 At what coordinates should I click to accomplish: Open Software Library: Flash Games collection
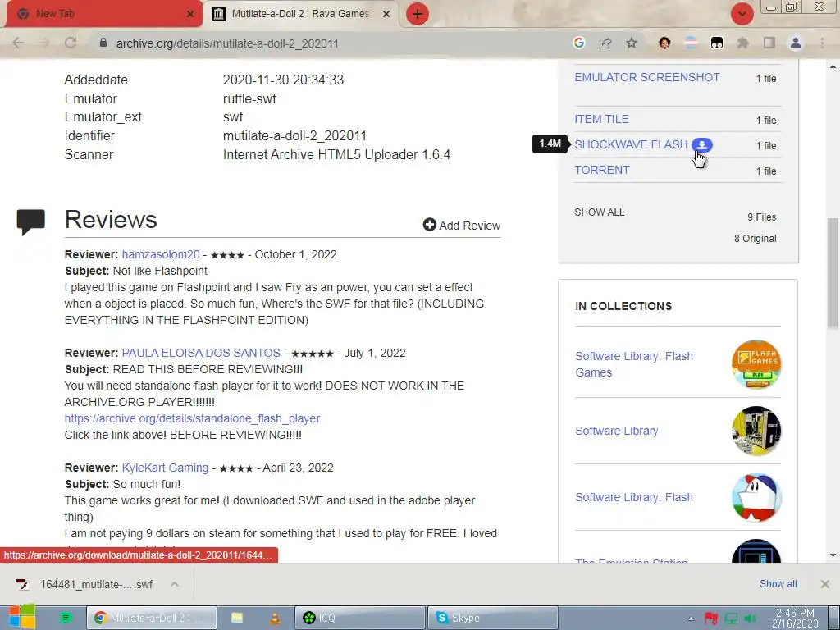[634, 364]
